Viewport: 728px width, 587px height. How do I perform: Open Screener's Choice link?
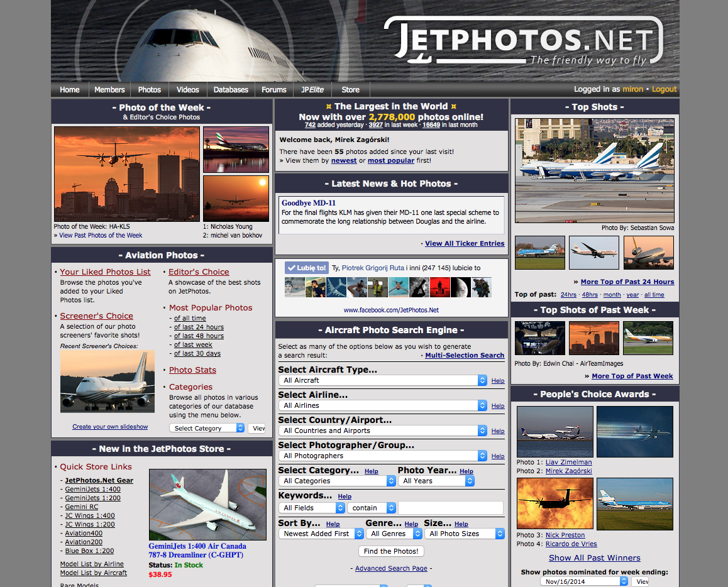click(97, 316)
